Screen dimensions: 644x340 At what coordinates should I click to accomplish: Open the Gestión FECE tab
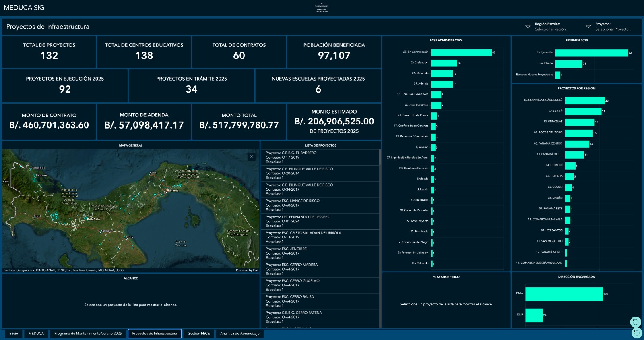coord(198,334)
